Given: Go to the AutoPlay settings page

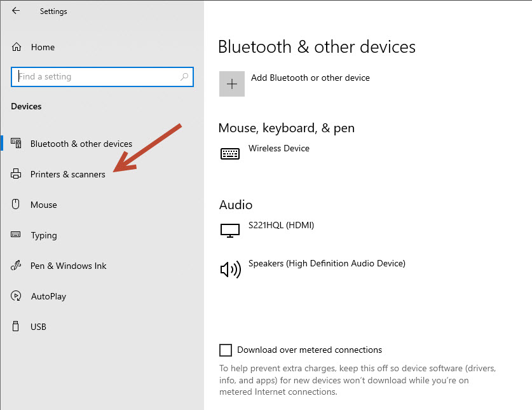Looking at the screenshot, I should 48,296.
